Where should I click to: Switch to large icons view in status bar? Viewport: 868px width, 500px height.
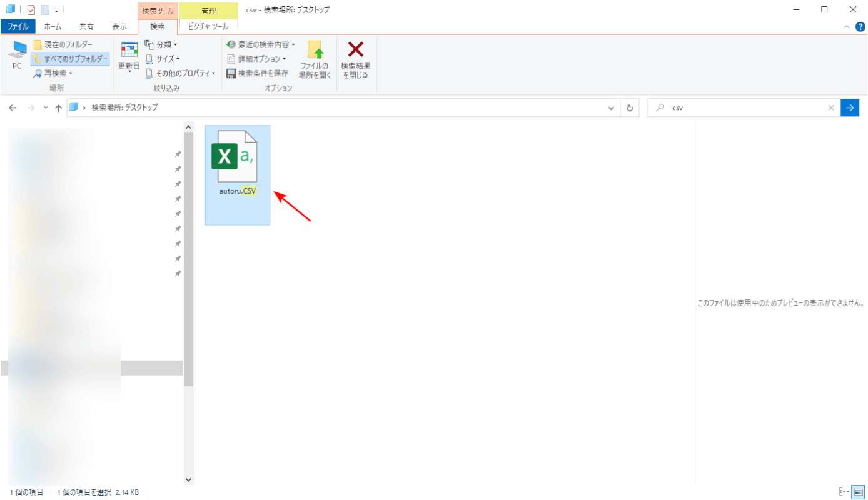858,492
